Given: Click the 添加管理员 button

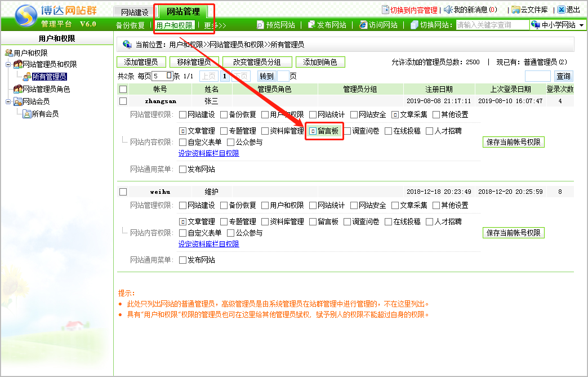Looking at the screenshot, I should (x=141, y=62).
